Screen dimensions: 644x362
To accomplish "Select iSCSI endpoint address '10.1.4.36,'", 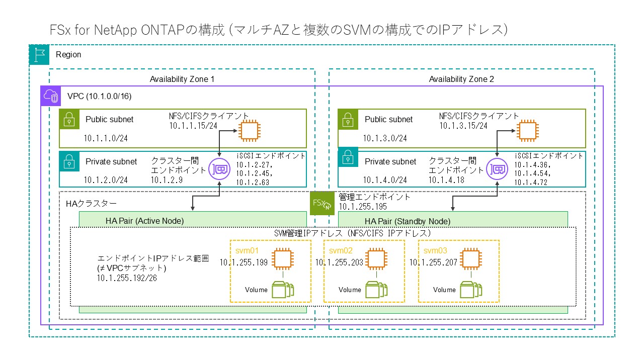I will click(x=533, y=164).
